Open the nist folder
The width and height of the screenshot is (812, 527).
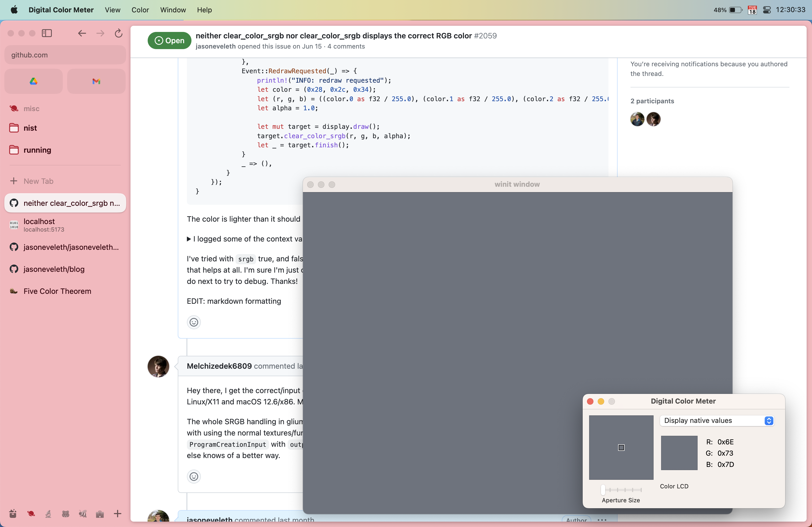30,128
